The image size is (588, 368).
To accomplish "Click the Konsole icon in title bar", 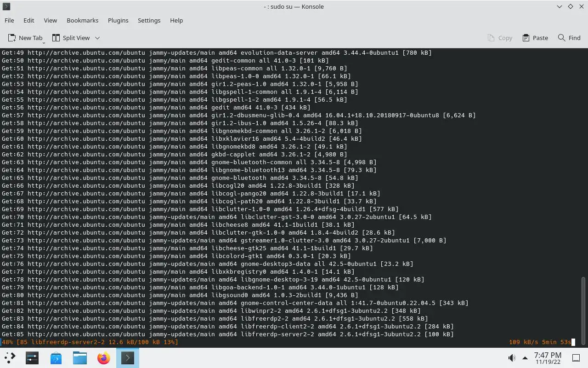I will pyautogui.click(x=6, y=6).
